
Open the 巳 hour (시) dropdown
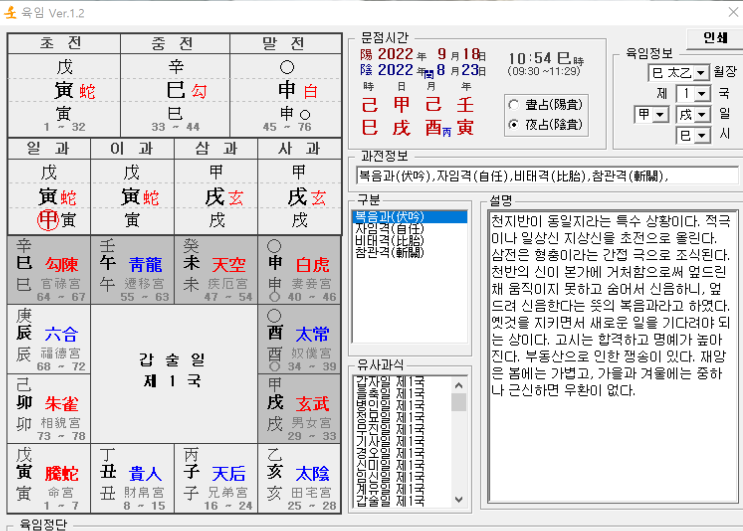pos(702,136)
